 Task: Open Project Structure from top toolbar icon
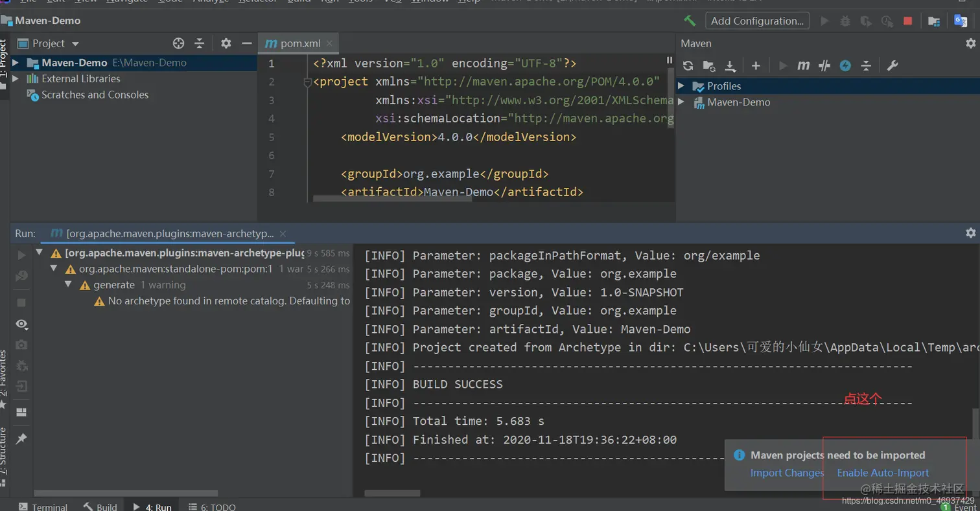point(934,21)
